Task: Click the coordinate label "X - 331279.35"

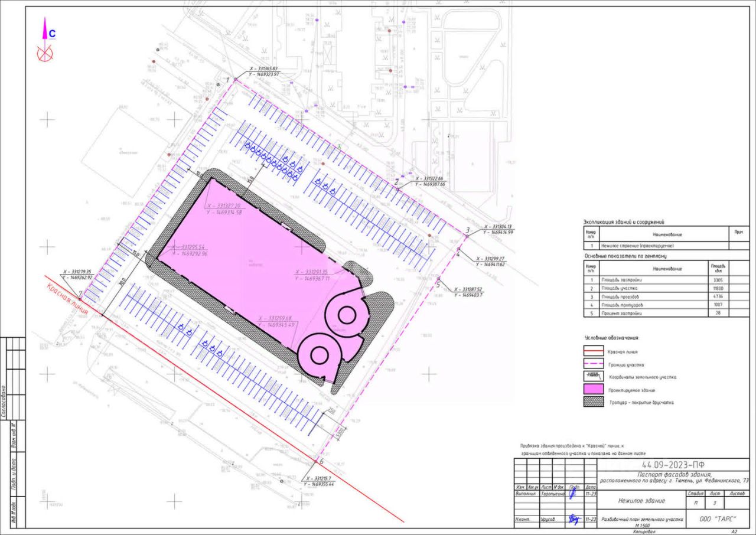Action: tap(77, 271)
